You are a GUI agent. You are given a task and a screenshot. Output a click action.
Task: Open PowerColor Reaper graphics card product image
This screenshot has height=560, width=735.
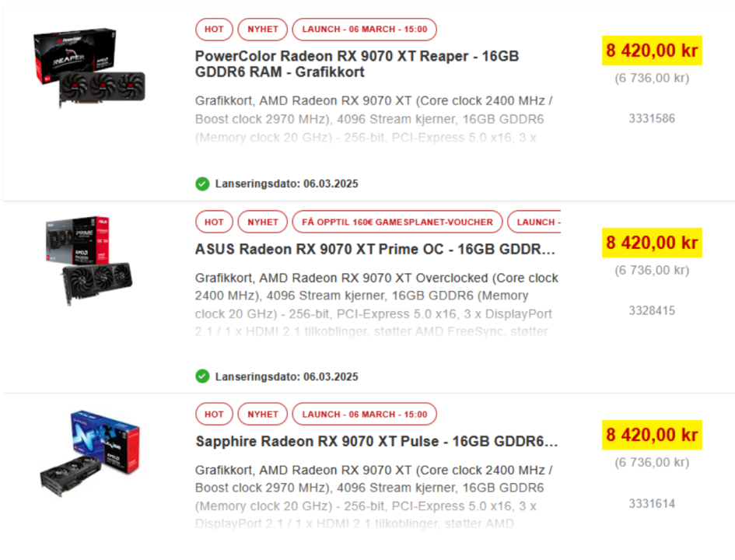pyautogui.click(x=89, y=67)
